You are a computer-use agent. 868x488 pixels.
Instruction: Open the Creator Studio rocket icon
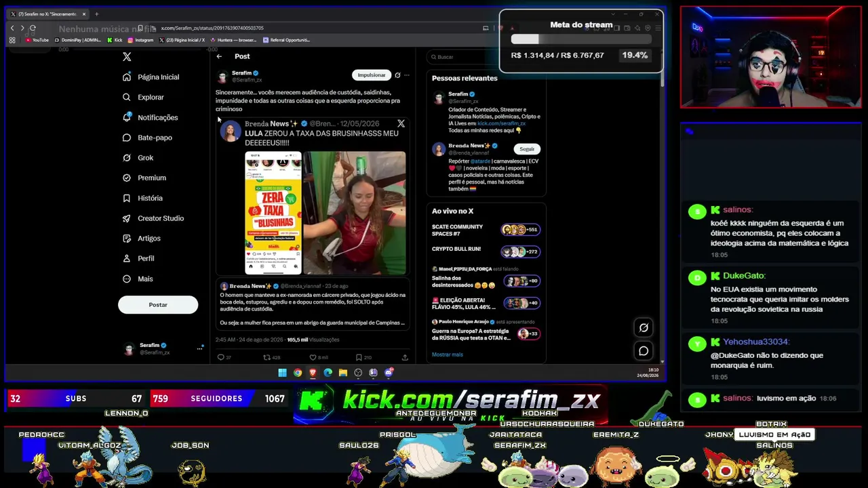click(127, 218)
